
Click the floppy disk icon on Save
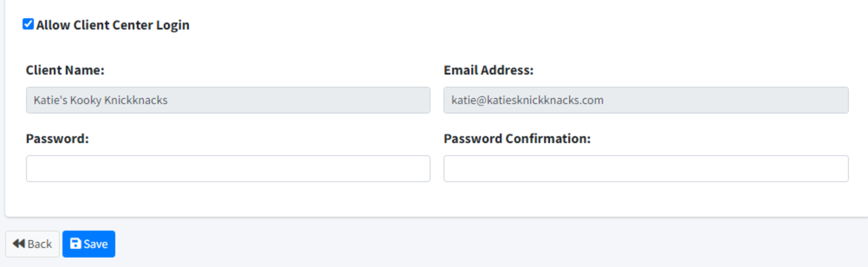pyautogui.click(x=75, y=243)
